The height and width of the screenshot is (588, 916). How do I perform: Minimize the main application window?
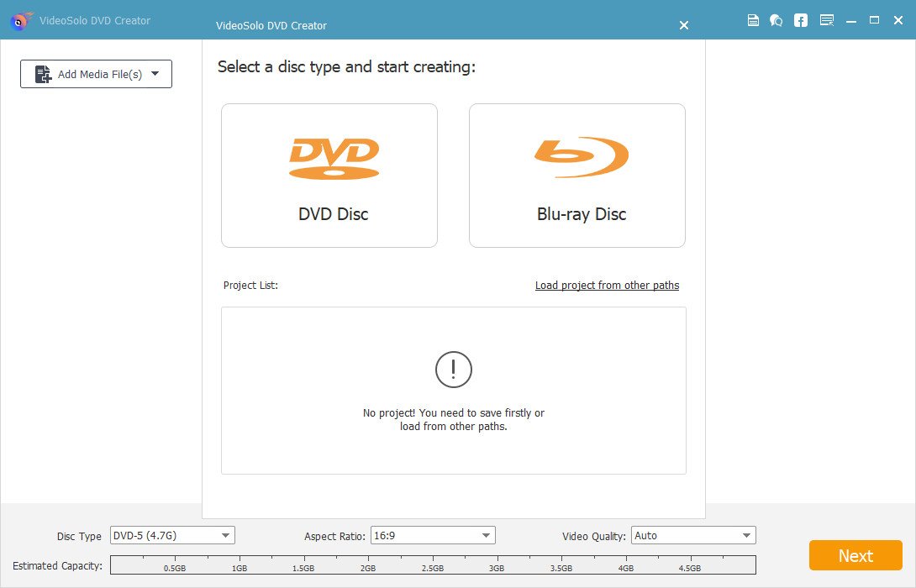[851, 21]
